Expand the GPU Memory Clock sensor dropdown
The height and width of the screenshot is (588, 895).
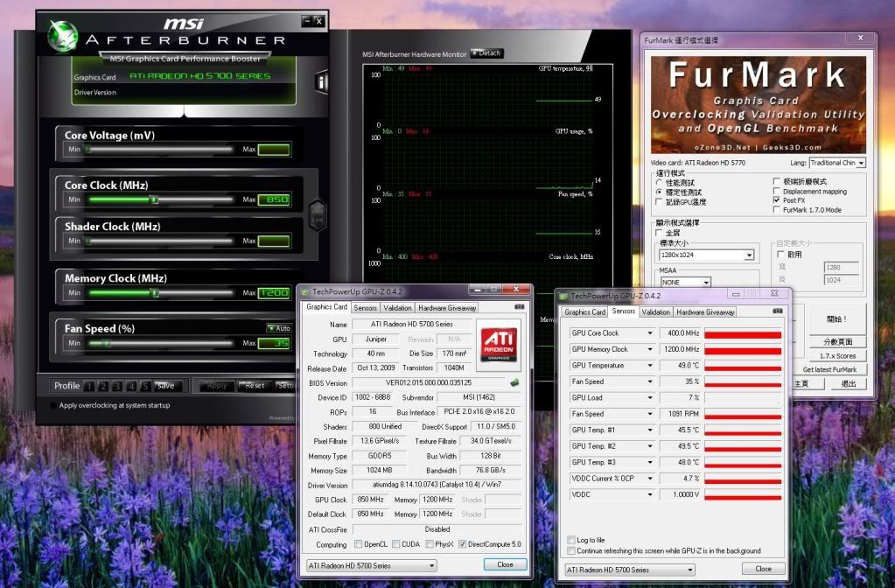point(649,349)
